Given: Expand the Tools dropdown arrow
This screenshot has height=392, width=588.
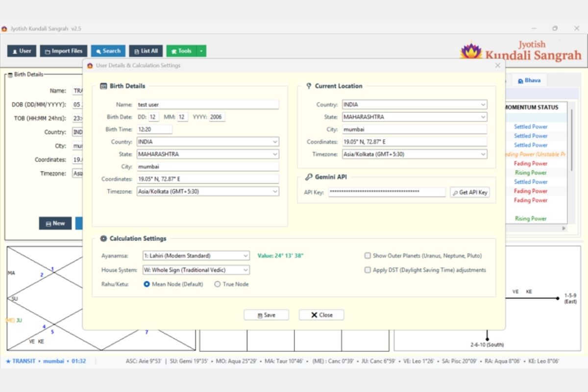Looking at the screenshot, I should click(x=201, y=51).
